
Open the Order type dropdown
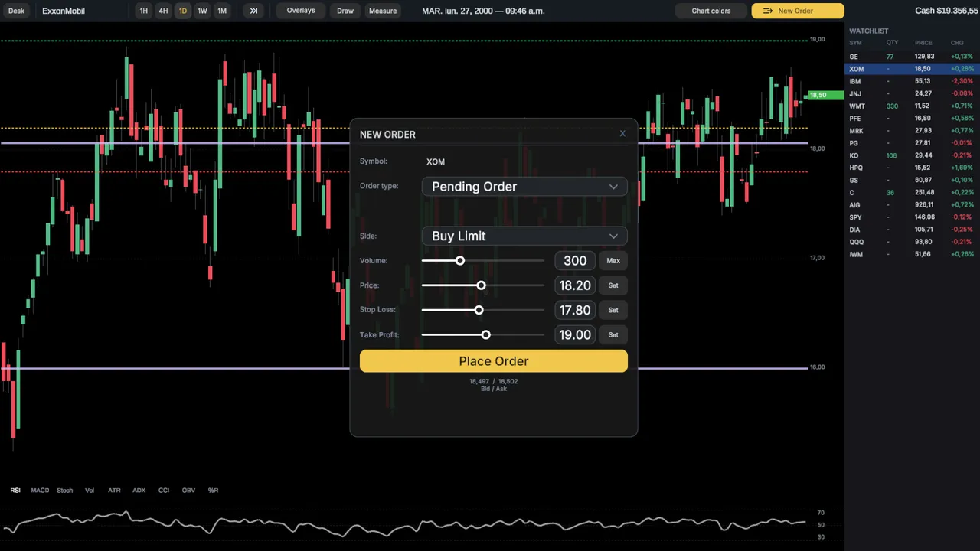[x=524, y=187]
